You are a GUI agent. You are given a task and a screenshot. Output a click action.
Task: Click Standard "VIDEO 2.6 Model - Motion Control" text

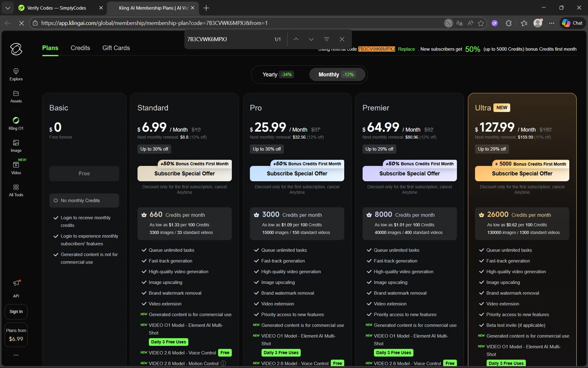[183, 364]
